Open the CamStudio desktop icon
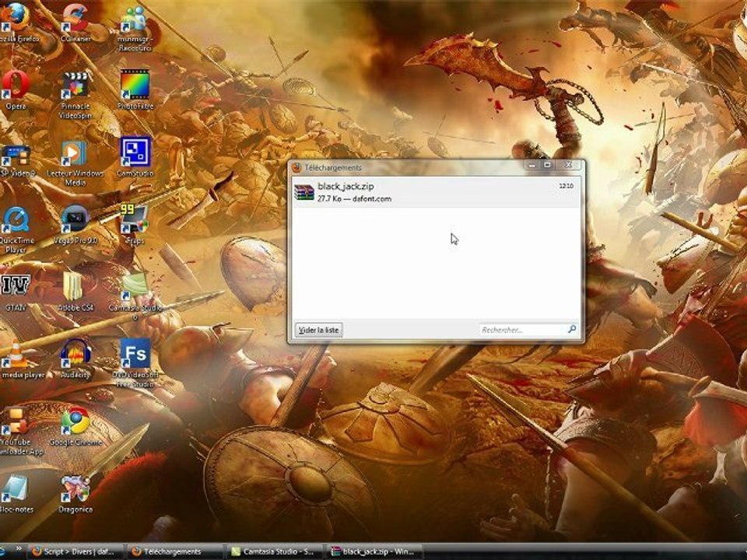The height and width of the screenshot is (560, 747). [135, 157]
